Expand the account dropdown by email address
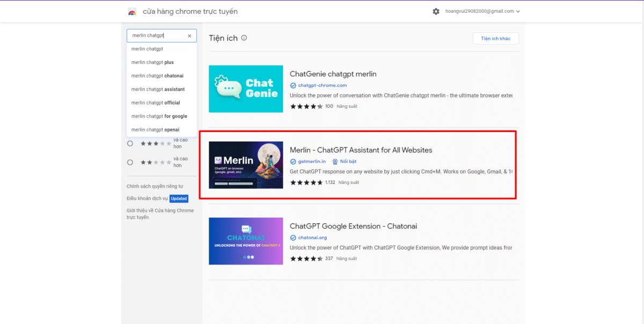Image resolution: width=644 pixels, height=324 pixels. (482, 11)
